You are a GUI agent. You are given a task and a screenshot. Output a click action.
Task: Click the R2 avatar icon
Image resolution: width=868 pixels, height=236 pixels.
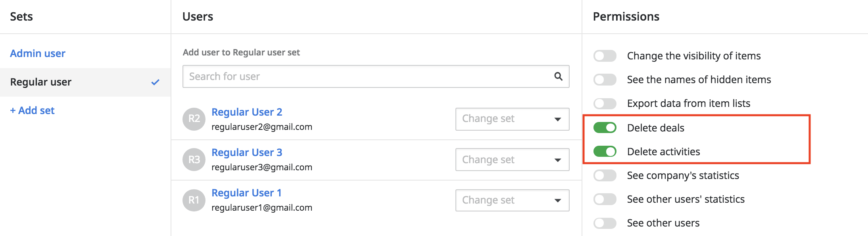(x=194, y=119)
